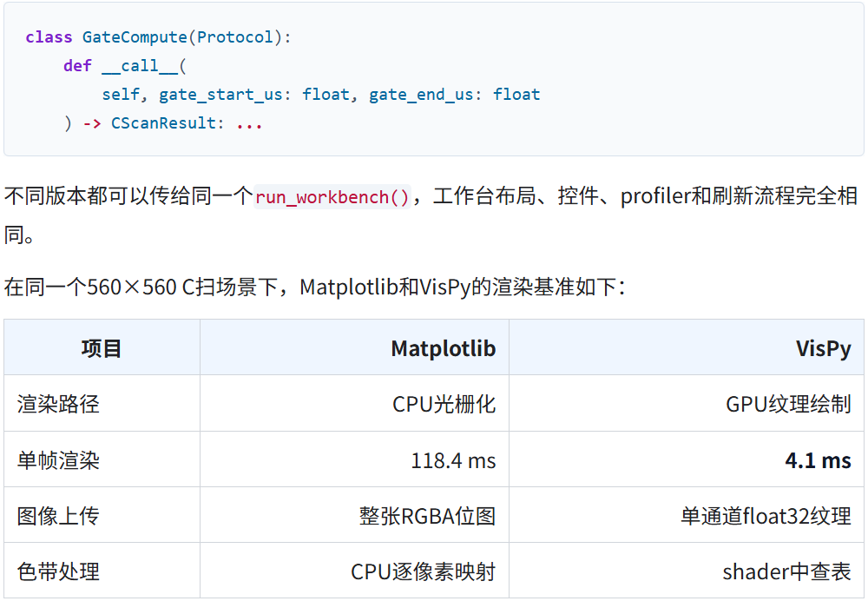Screen dimensions: 868x601
Task: Click the class GateCompute(Protocol) code line
Action: pyautogui.click(x=158, y=37)
